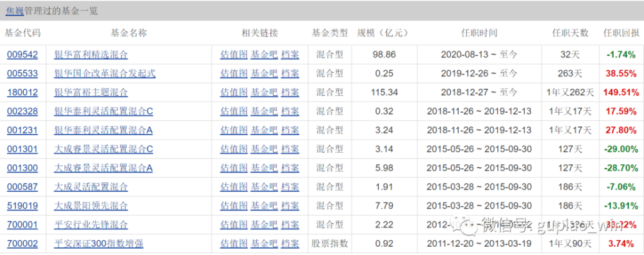Open 档案 for 平安深证300指数增强
Image resolution: width=644 pixels, height=255 pixels.
coord(290,244)
